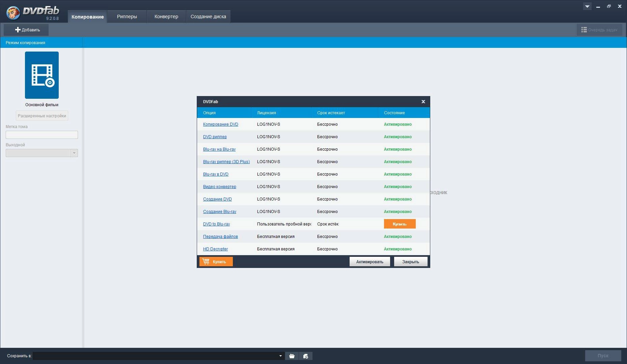Open the Создание DVD link
The width and height of the screenshot is (627, 364).
[x=217, y=199]
